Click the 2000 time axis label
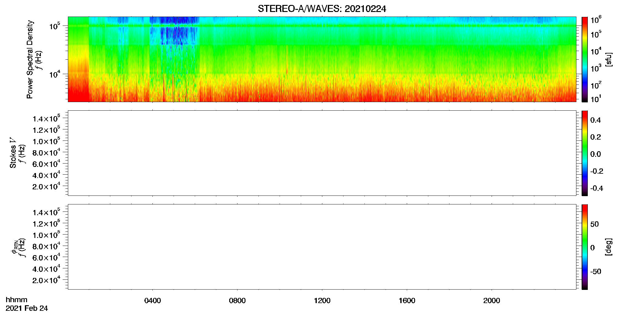The height and width of the screenshot is (332, 644). pyautogui.click(x=492, y=301)
